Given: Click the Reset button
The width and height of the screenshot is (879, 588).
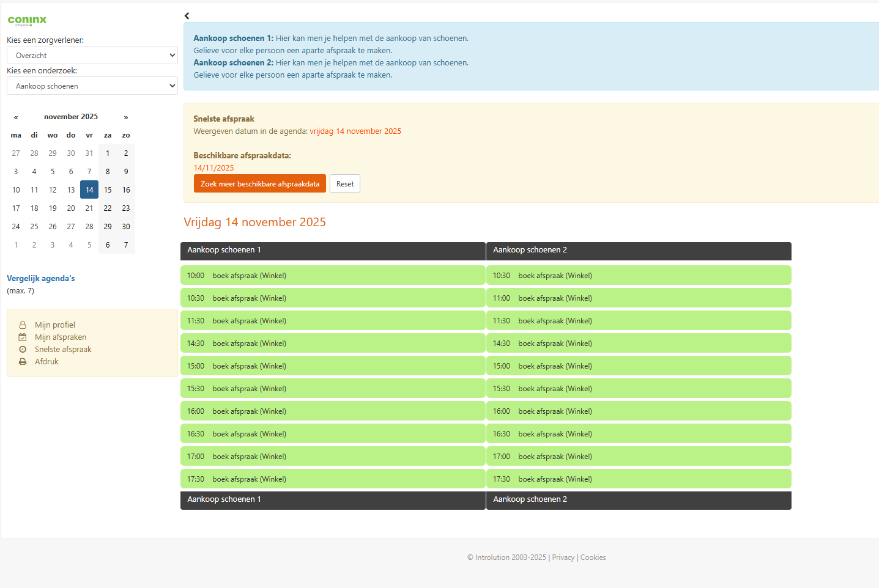Looking at the screenshot, I should point(345,183).
